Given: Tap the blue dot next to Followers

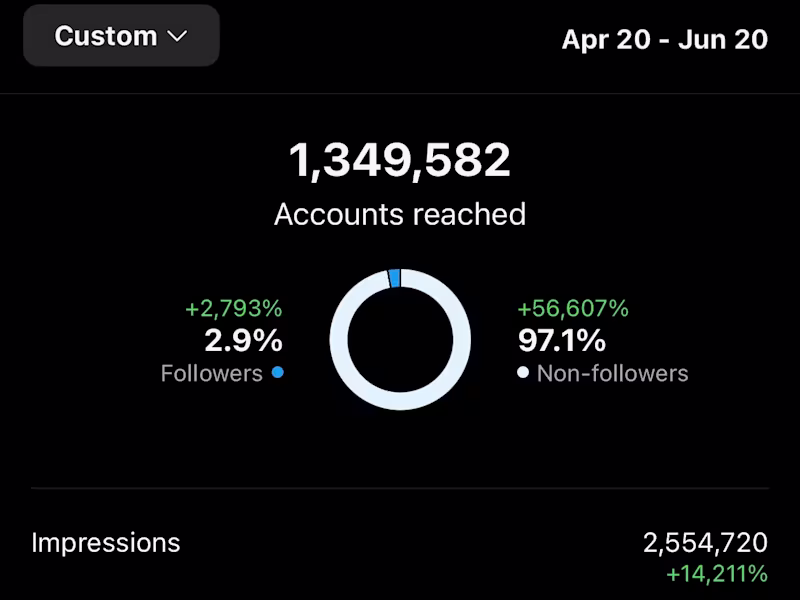Looking at the screenshot, I should (277, 373).
